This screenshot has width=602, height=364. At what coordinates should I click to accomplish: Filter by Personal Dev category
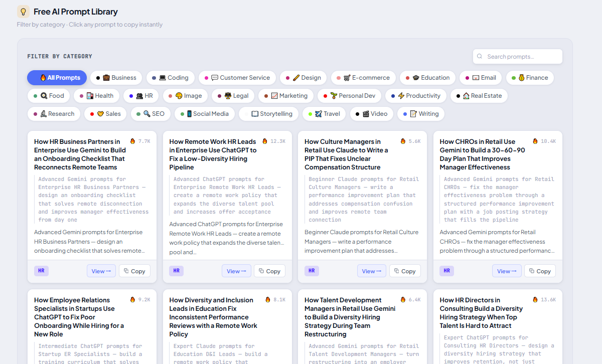pos(349,96)
